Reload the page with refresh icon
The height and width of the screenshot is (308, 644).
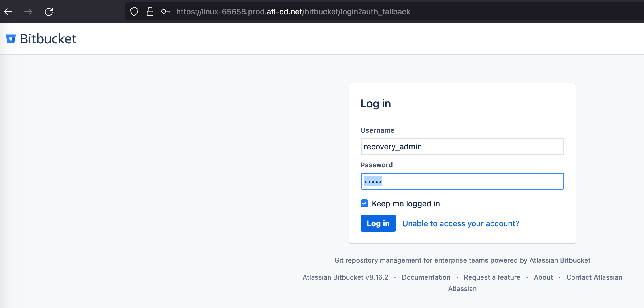point(49,12)
